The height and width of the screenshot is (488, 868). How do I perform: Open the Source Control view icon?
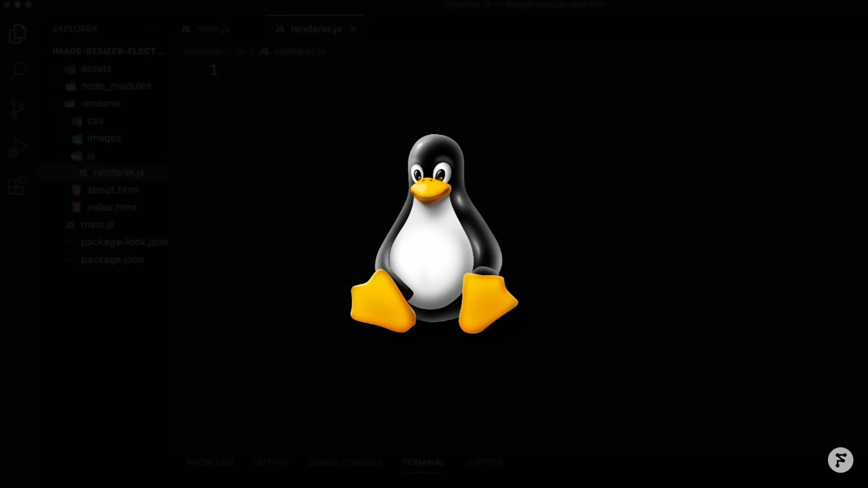coord(18,109)
